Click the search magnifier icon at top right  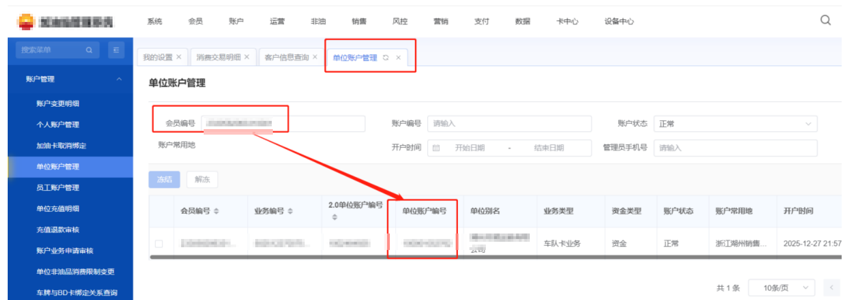(825, 20)
